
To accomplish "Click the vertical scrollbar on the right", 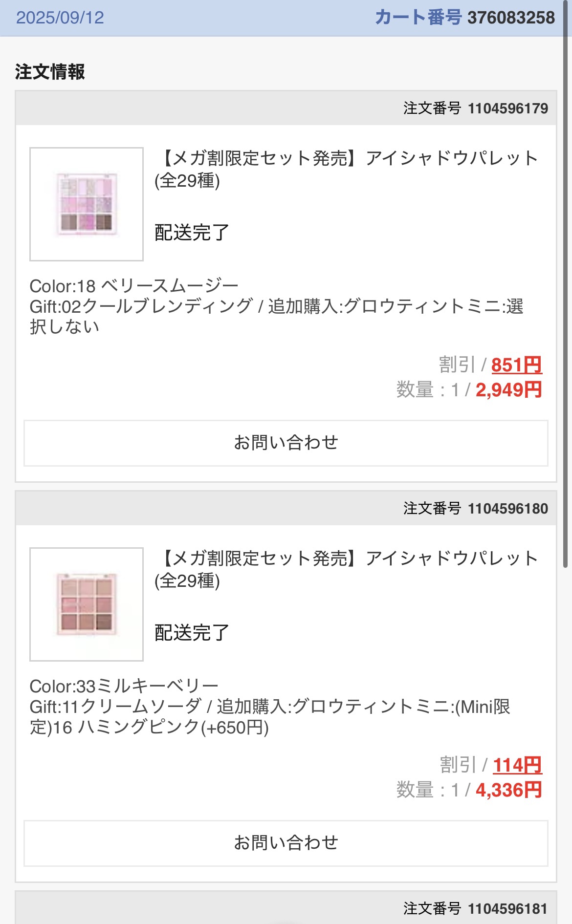I will pos(566,293).
